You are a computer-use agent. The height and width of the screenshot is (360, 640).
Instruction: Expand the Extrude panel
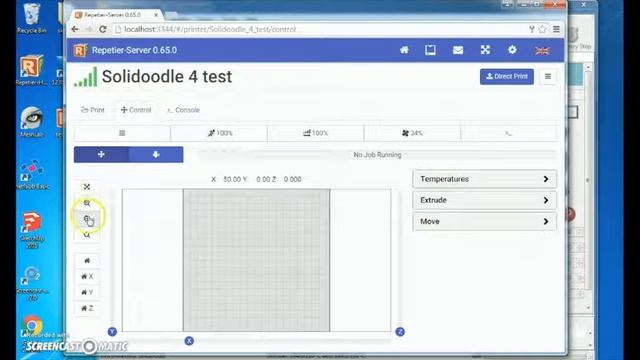[x=484, y=200]
